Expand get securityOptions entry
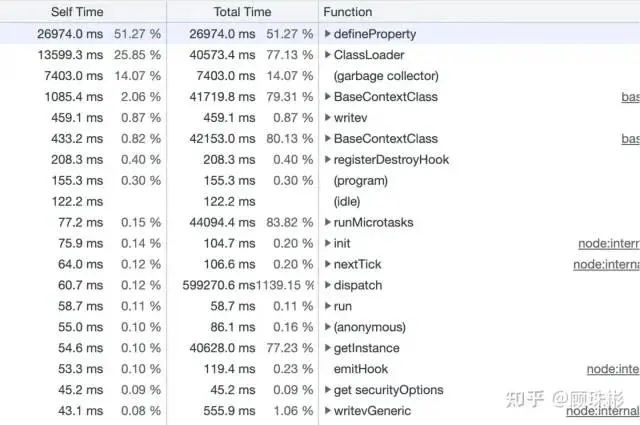The width and height of the screenshot is (640, 425). (328, 391)
